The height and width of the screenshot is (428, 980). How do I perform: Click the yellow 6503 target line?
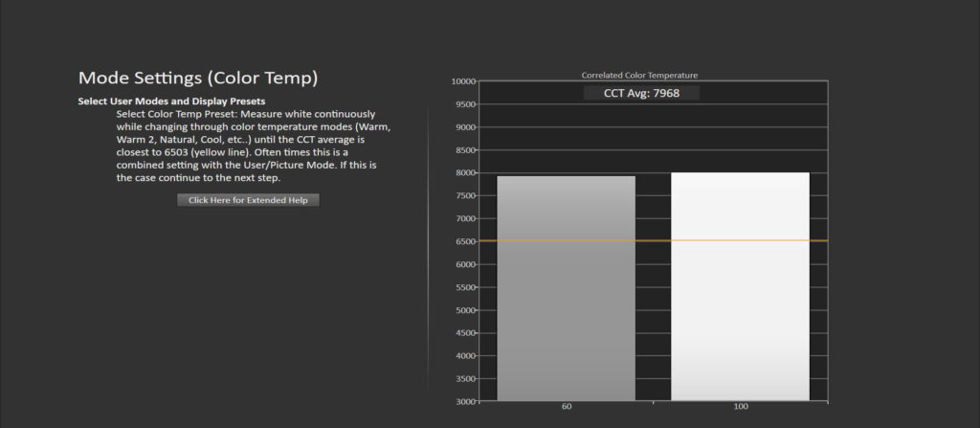[x=651, y=240]
